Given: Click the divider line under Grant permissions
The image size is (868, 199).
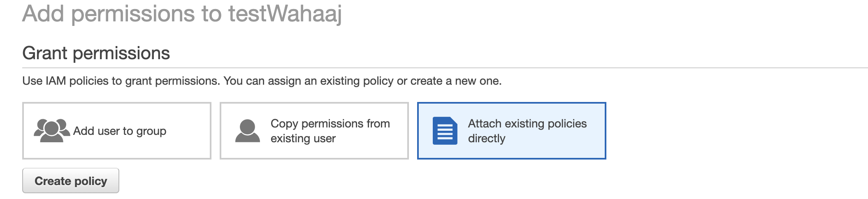Looking at the screenshot, I should tap(444, 68).
